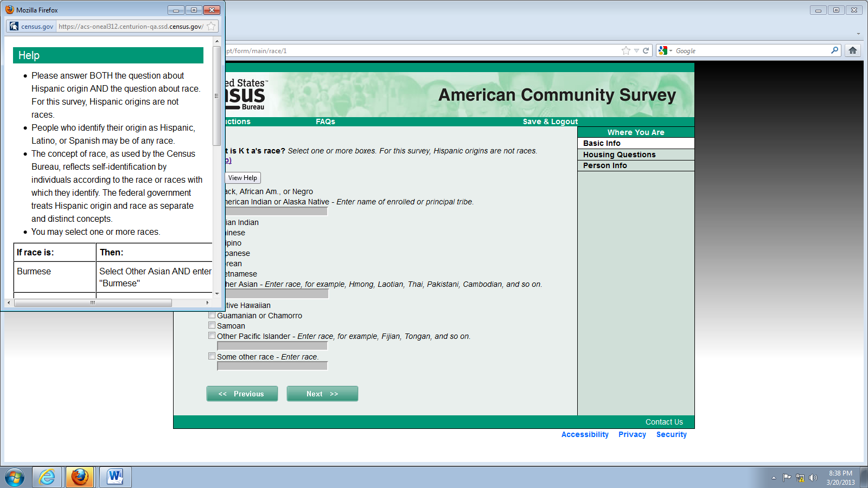The width and height of the screenshot is (868, 488).
Task: Click the search magnifier in Google box
Action: click(834, 50)
